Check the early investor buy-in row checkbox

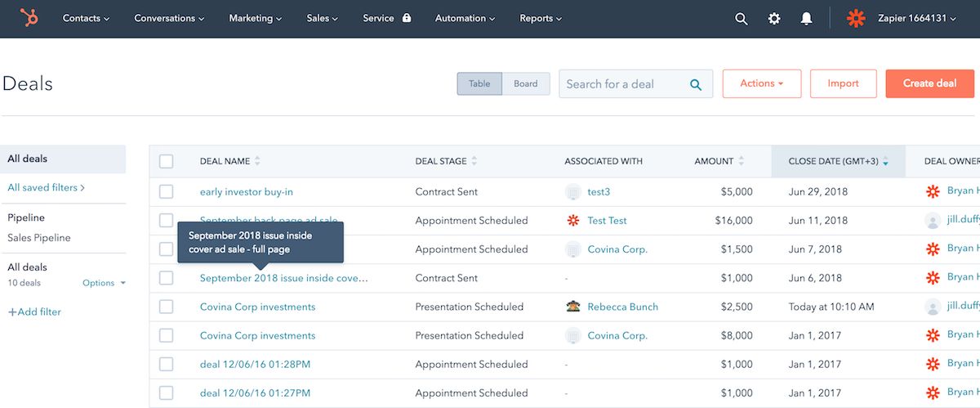pos(167,191)
